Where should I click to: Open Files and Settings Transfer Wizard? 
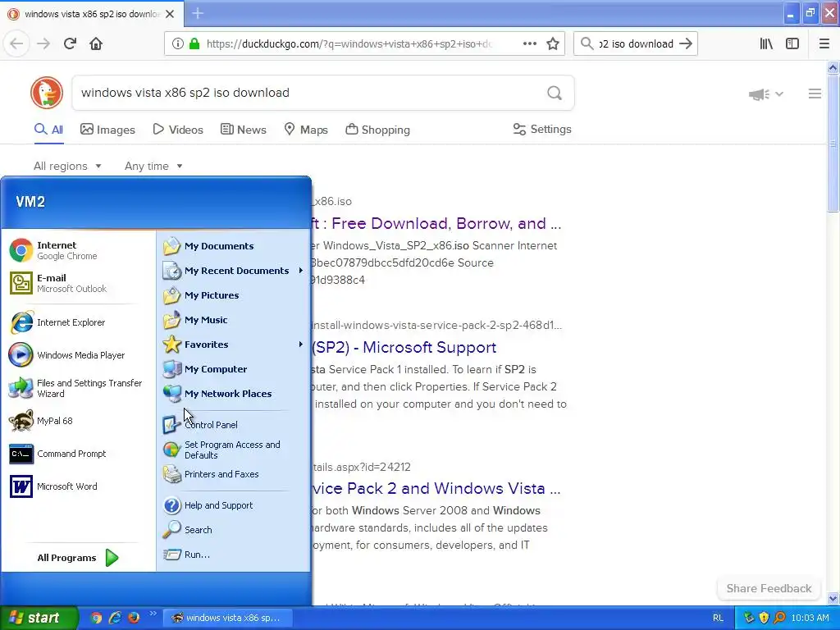[x=75, y=388]
